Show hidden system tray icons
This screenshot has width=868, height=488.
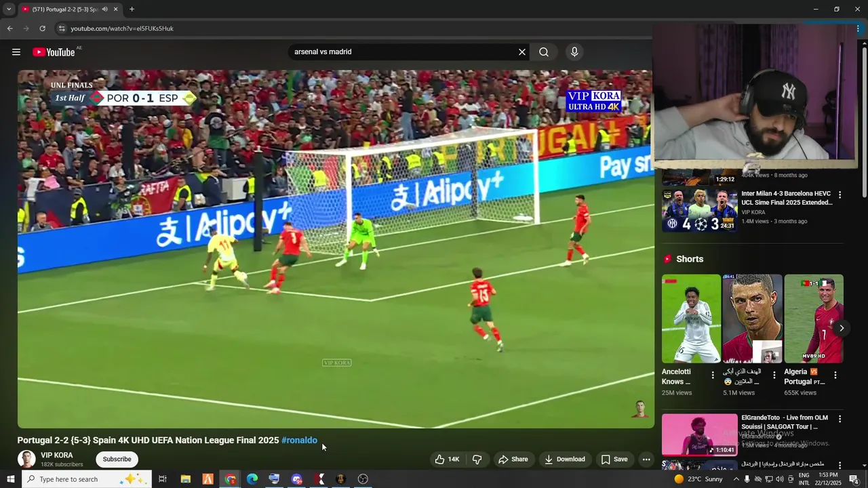coord(736,479)
